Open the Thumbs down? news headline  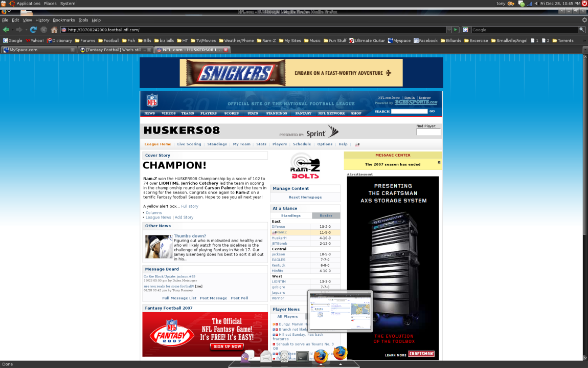pyautogui.click(x=190, y=236)
